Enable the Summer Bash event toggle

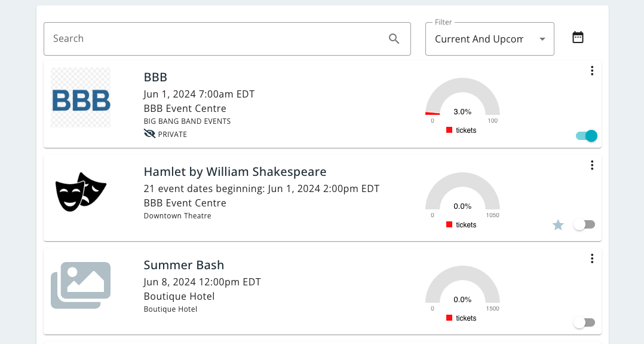pos(584,322)
